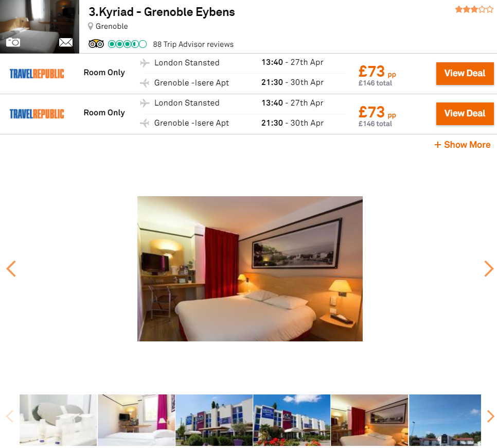This screenshot has height=448, width=497.
Task: Click the camera photos icon on hotel image
Action: (13, 42)
